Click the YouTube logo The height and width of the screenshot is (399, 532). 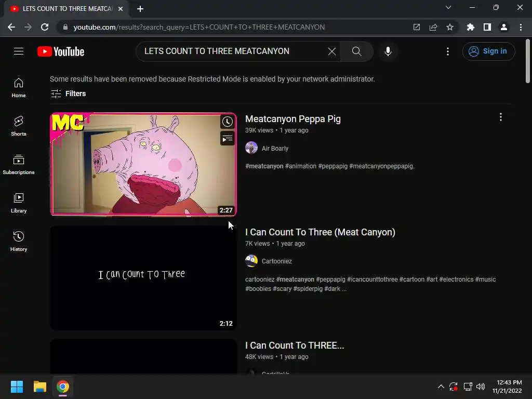[x=61, y=51]
